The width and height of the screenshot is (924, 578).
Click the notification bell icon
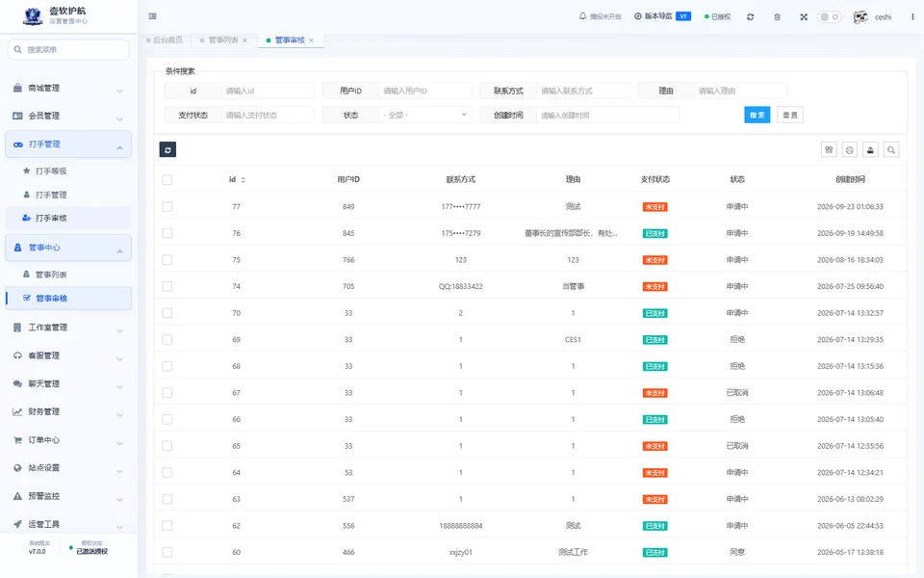click(x=583, y=16)
